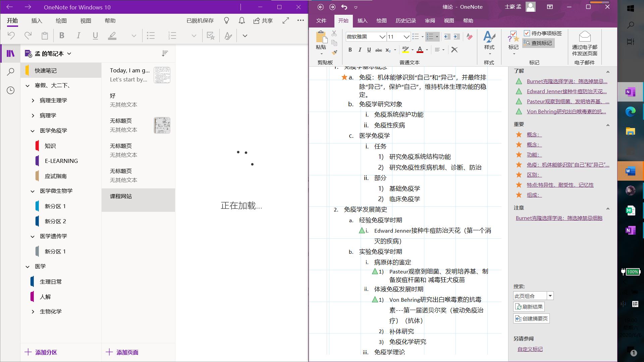Open the 绘图 tab in the OneNote Windows 10 app
This screenshot has width=644, height=362.
point(61,21)
